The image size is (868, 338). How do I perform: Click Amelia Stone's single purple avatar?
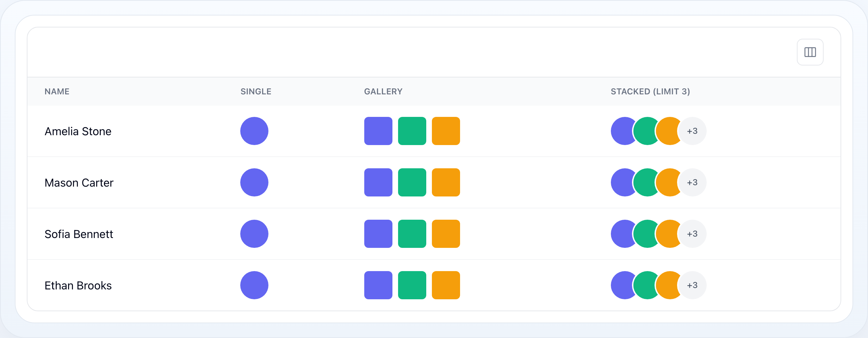tap(254, 131)
